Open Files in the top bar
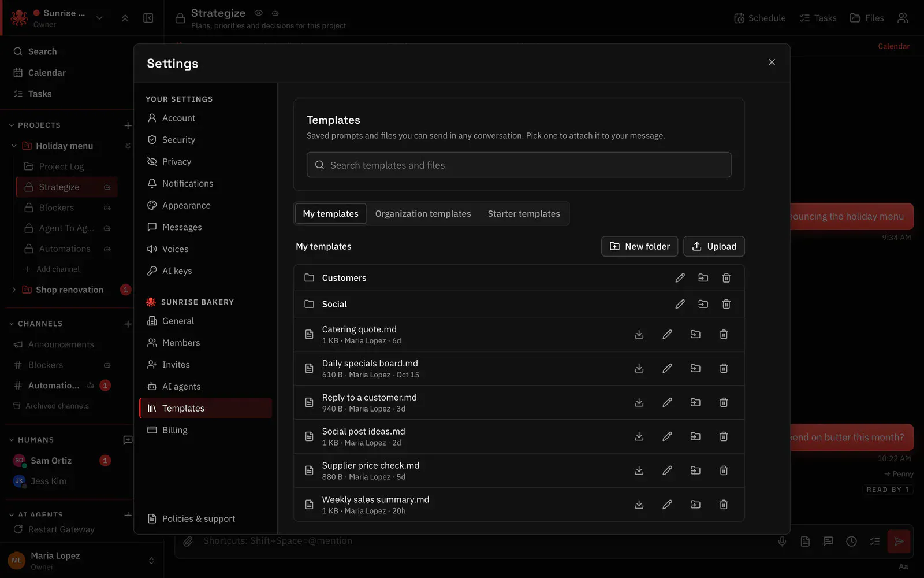924x578 pixels. pyautogui.click(x=867, y=18)
